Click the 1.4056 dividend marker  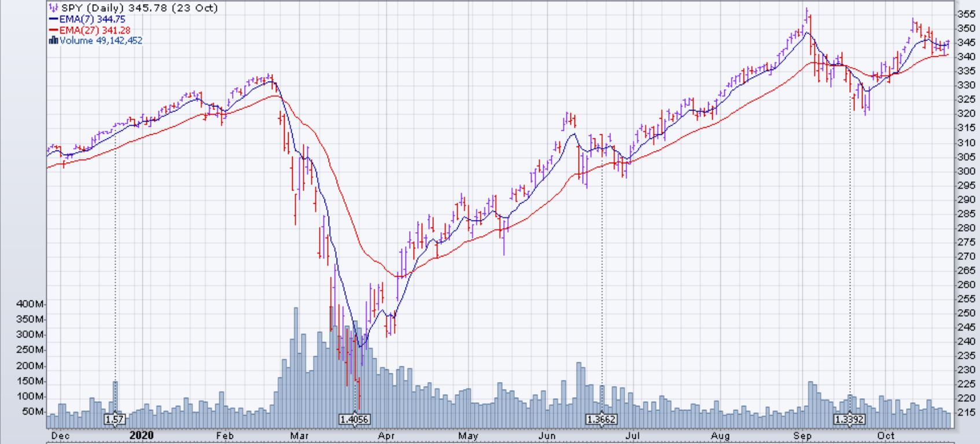pos(355,419)
